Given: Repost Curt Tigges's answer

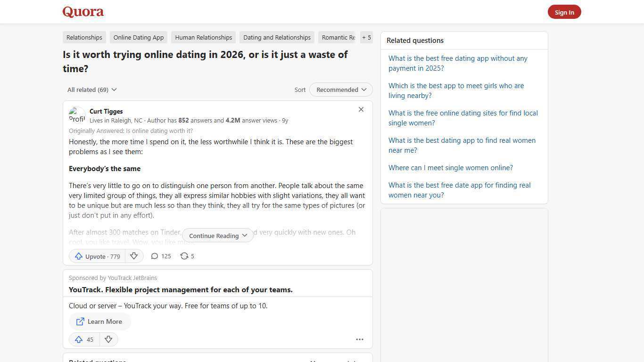Looking at the screenshot, I should (187, 256).
